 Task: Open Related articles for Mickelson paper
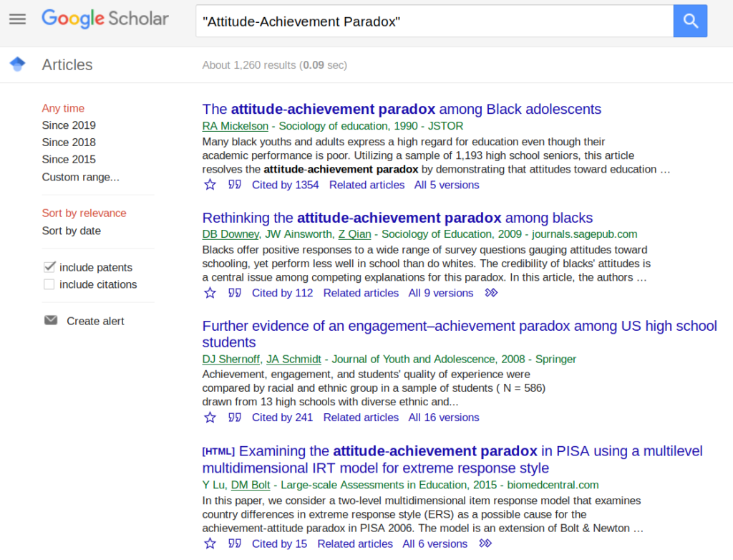[367, 185]
